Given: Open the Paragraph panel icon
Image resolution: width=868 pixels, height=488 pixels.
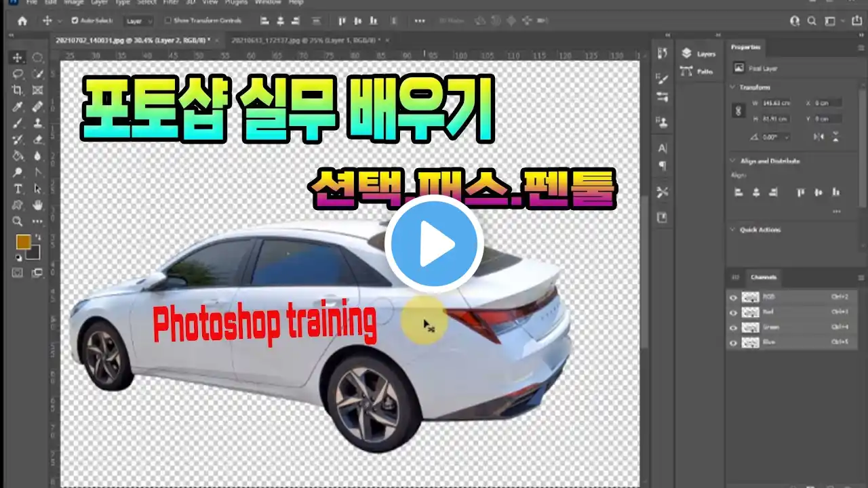Looking at the screenshot, I should tap(663, 165).
